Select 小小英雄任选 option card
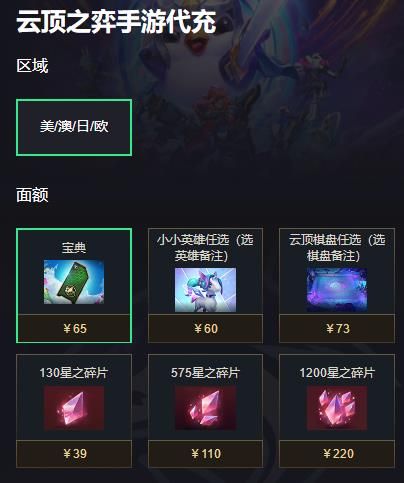404x483 pixels. pos(205,285)
